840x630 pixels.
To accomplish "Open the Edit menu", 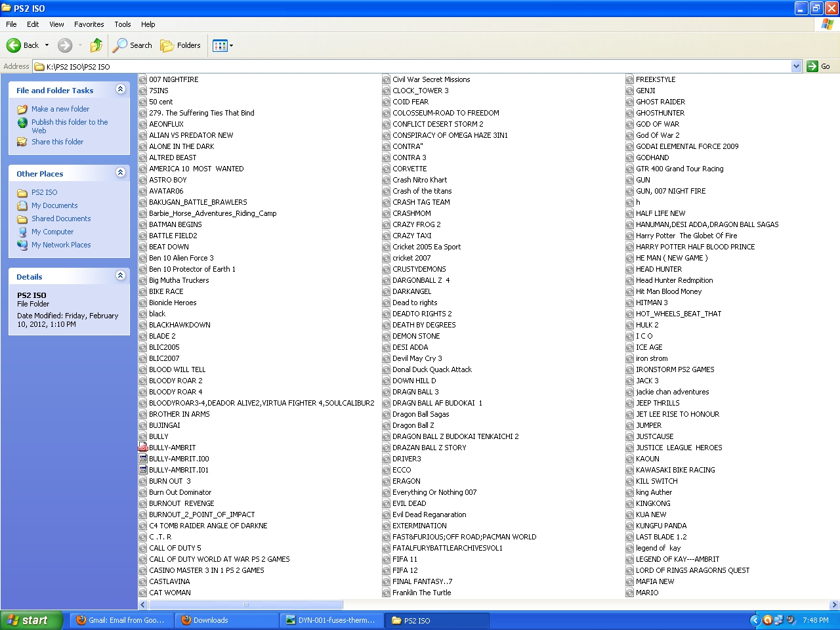I will [x=33, y=24].
